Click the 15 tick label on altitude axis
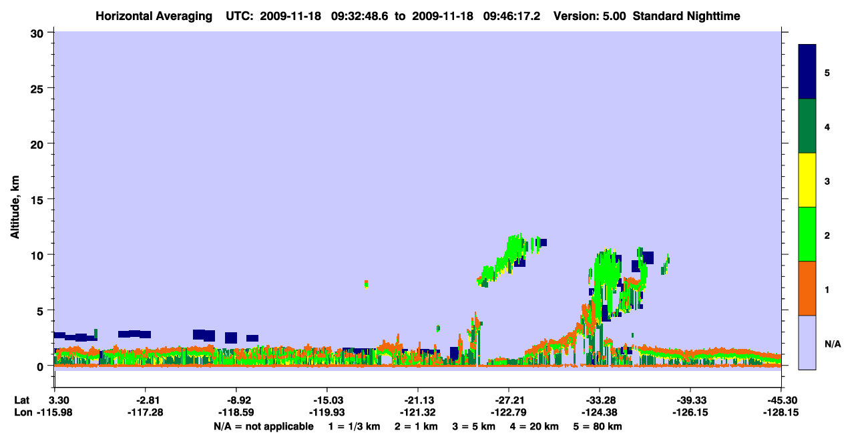The width and height of the screenshot is (868, 445). tap(38, 199)
